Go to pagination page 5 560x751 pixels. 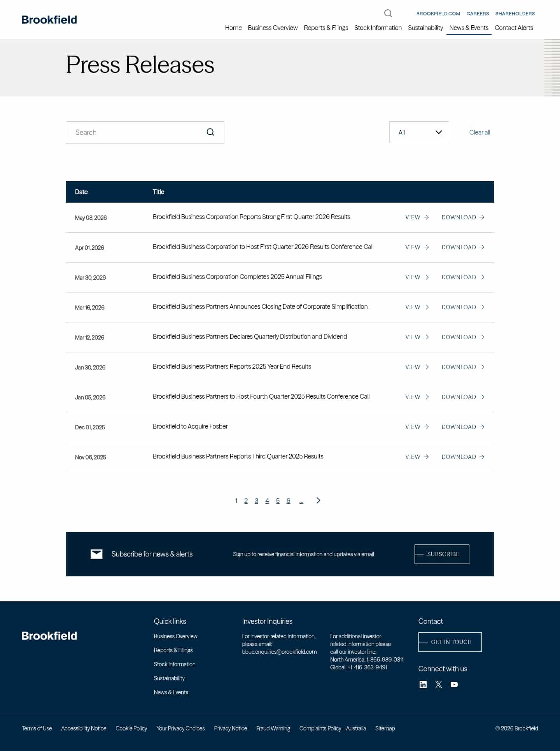pyautogui.click(x=278, y=501)
